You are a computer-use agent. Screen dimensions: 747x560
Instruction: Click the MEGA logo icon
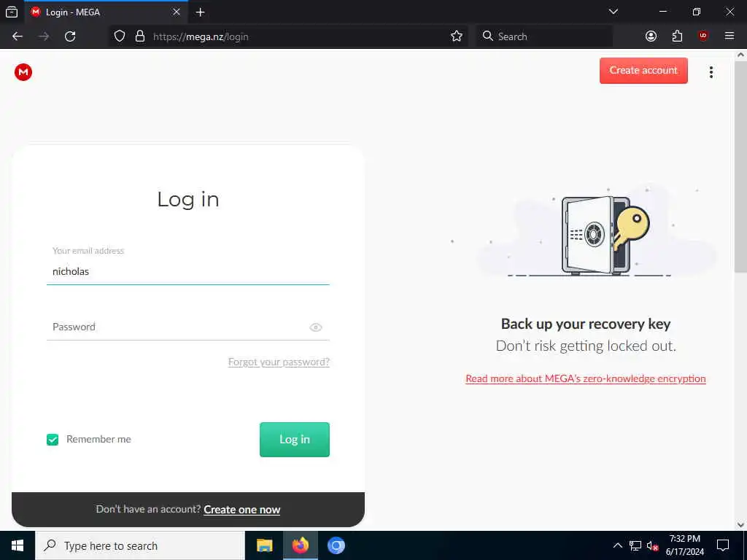(23, 72)
